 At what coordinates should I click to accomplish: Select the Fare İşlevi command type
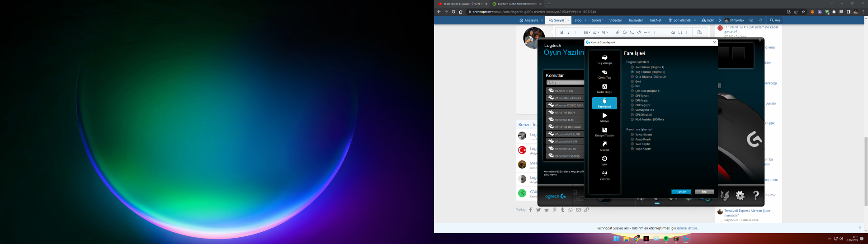click(x=604, y=103)
